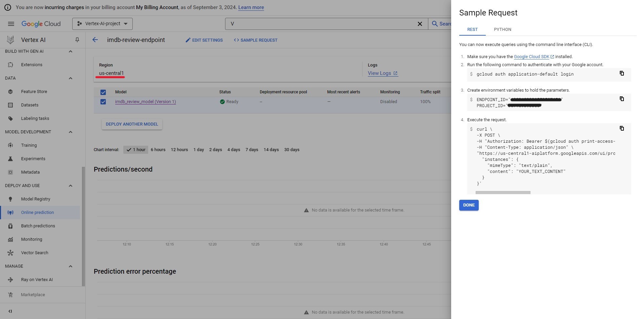Collapse the Deploy and Use section
Screen dimensions: 644x319
[x=71, y=186]
